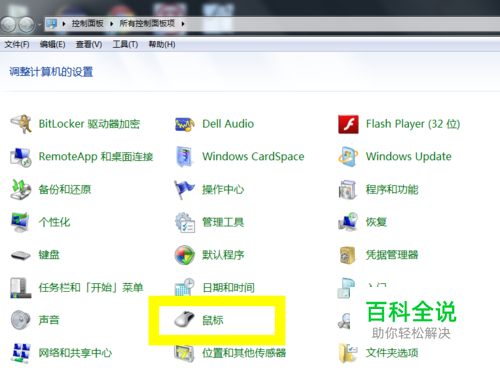This screenshot has height=372, width=500.
Task: Open the BitLocker 驱动器加密 item
Action: (75, 124)
